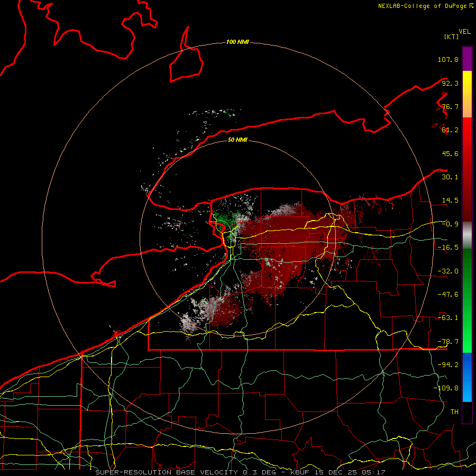The height and width of the screenshot is (476, 476).
Task: Select the -32.0 velocity scale value
Action: point(448,271)
